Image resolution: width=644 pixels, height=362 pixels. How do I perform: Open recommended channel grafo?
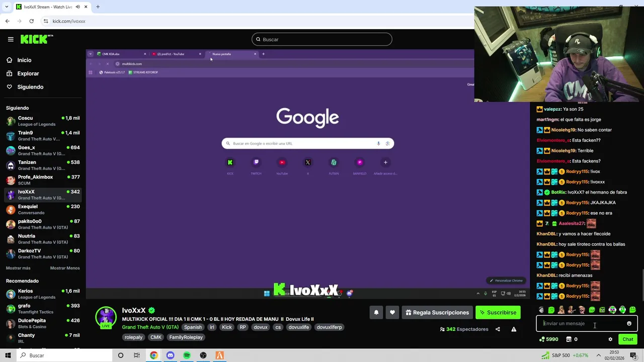[x=43, y=309]
